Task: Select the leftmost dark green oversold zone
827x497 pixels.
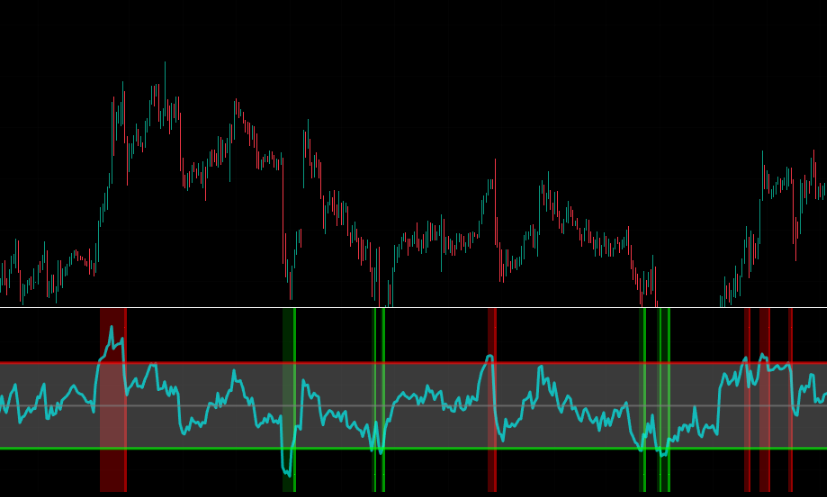Action: point(287,400)
